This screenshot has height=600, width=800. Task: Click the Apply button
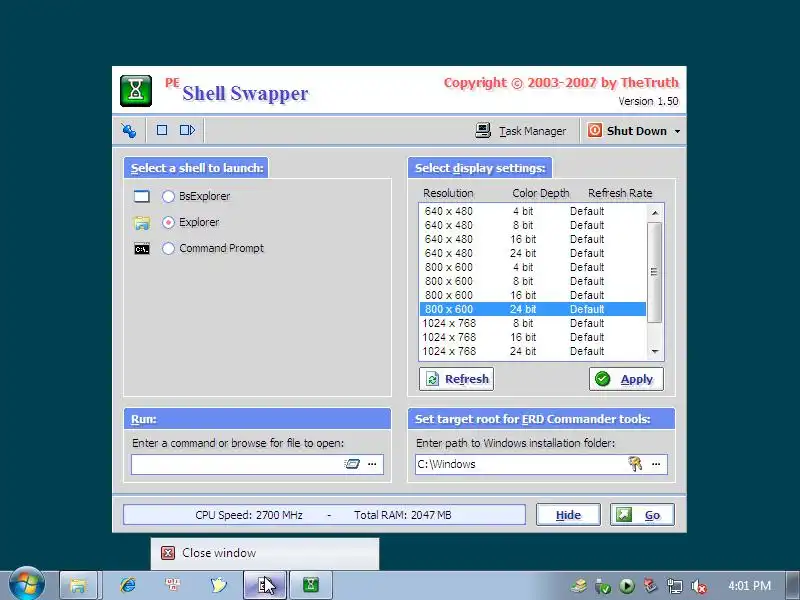pos(627,379)
